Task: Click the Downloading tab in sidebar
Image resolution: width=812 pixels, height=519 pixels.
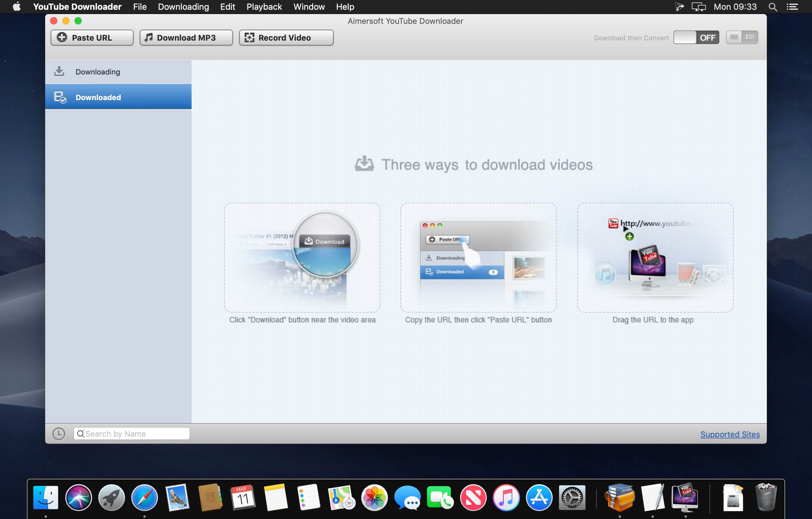Action: [118, 71]
